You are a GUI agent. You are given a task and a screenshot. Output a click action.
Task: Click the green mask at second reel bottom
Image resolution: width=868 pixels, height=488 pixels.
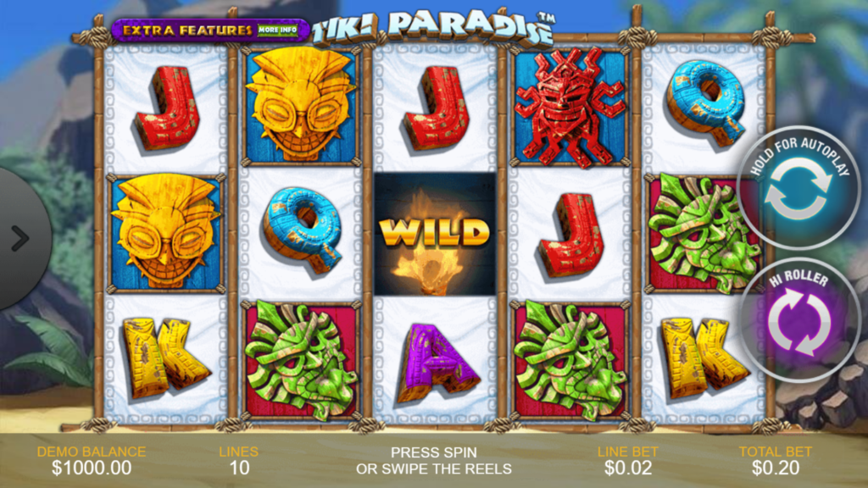pyautogui.click(x=301, y=361)
